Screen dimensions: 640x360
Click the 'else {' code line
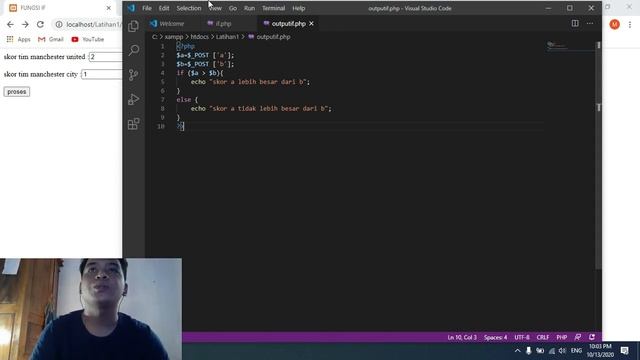point(187,100)
